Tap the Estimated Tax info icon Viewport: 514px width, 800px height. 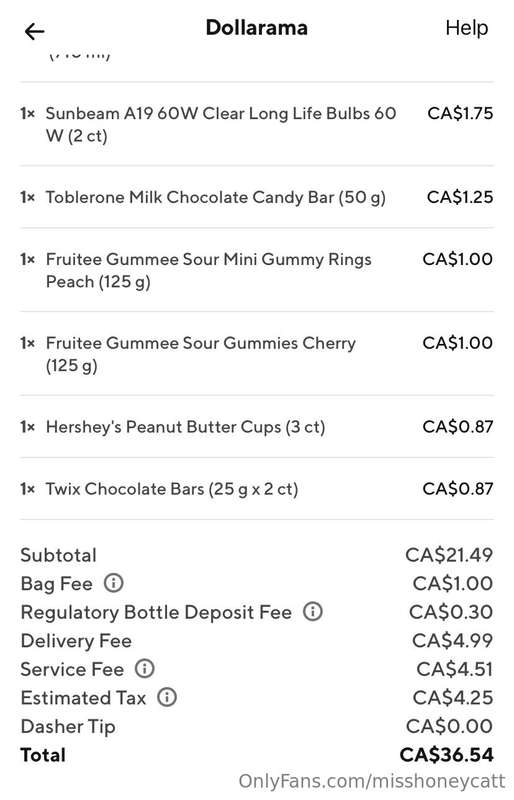(x=166, y=697)
